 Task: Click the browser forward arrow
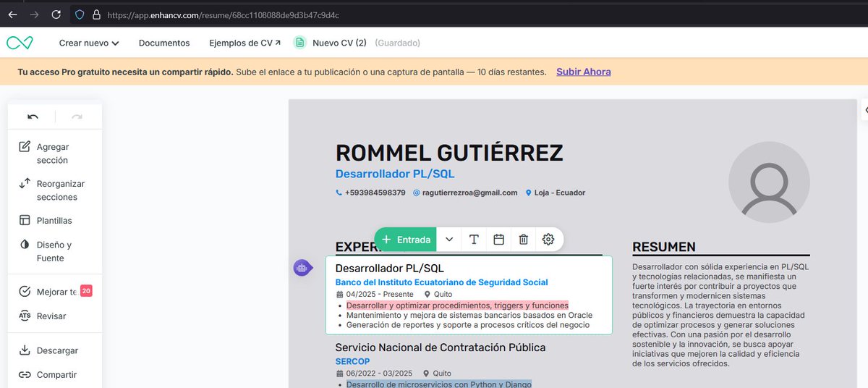tap(34, 14)
